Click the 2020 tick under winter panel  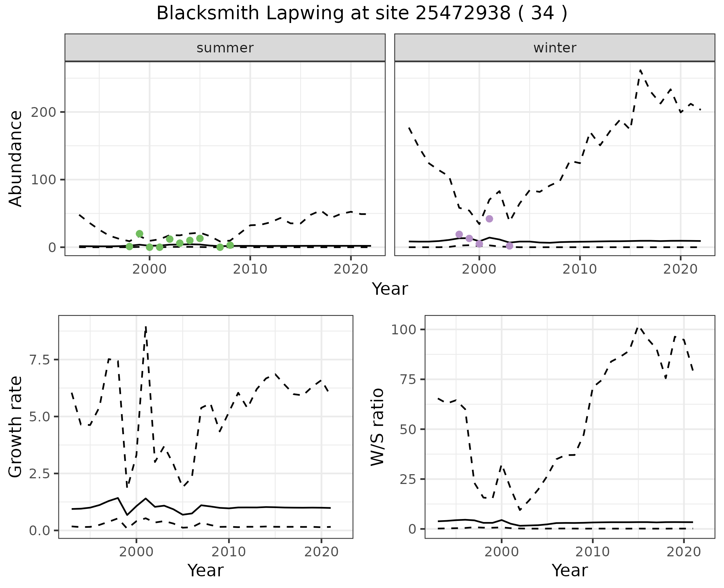pos(681,269)
